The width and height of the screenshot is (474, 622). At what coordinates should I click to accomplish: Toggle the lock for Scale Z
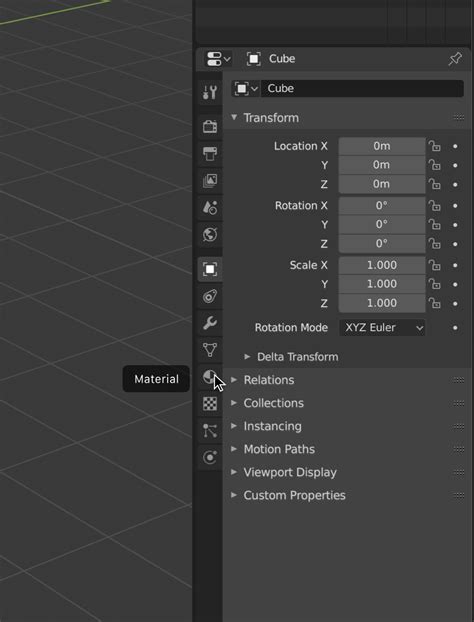[x=435, y=303]
